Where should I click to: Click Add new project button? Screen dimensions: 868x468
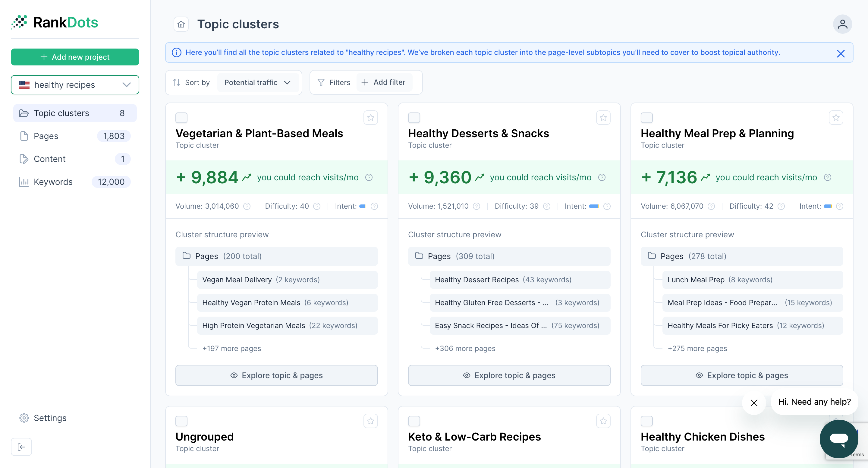click(x=75, y=57)
